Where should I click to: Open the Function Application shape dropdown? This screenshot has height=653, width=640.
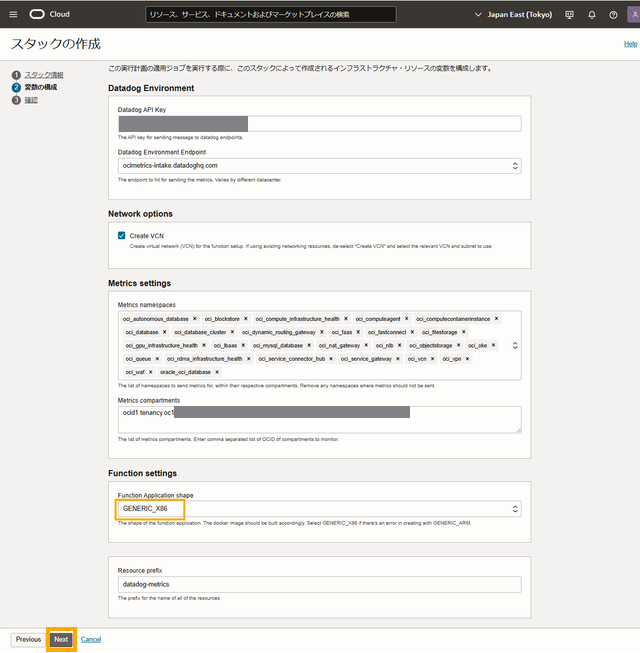click(x=319, y=509)
